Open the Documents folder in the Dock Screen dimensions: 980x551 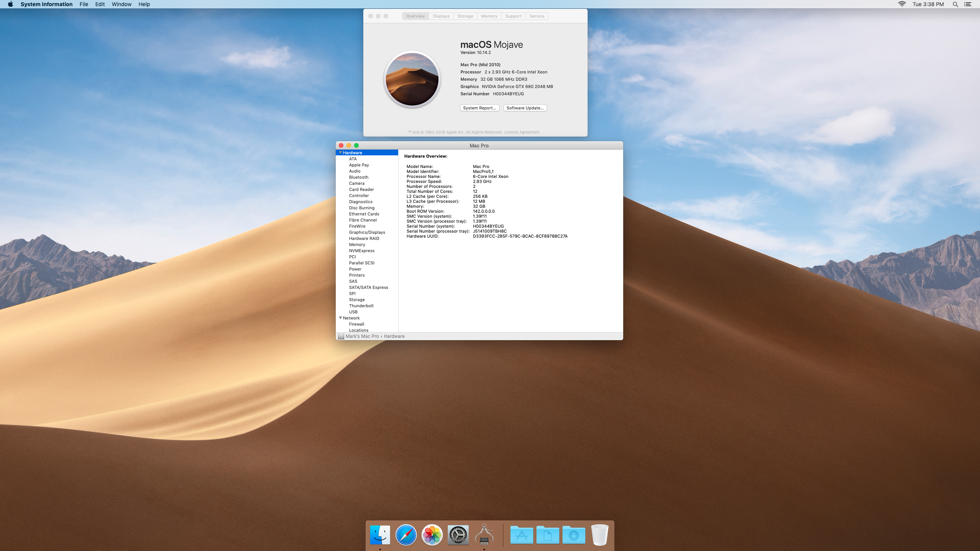[x=548, y=535]
